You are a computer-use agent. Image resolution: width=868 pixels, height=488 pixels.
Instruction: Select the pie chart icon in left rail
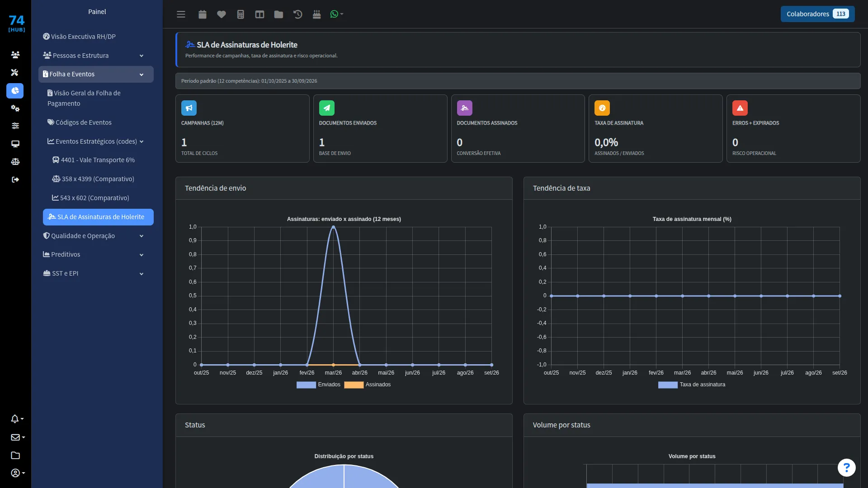(x=15, y=91)
